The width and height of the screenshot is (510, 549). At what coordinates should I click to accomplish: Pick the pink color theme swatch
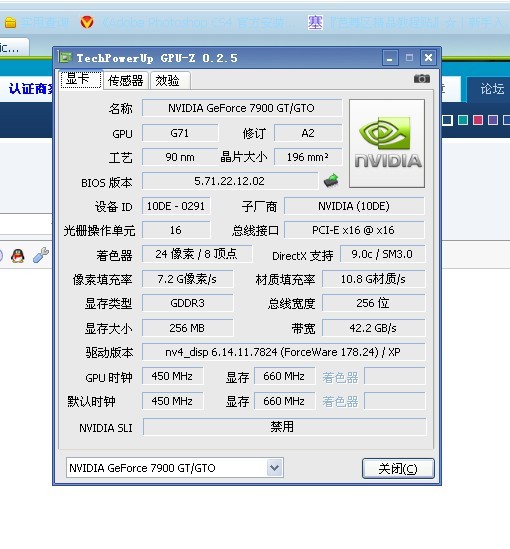478,120
